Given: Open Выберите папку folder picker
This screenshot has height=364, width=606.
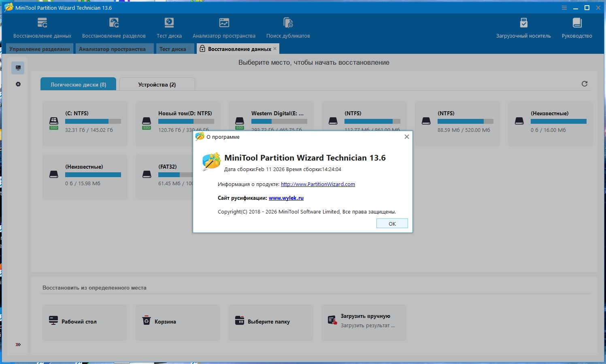Looking at the screenshot, I should pos(271,322).
